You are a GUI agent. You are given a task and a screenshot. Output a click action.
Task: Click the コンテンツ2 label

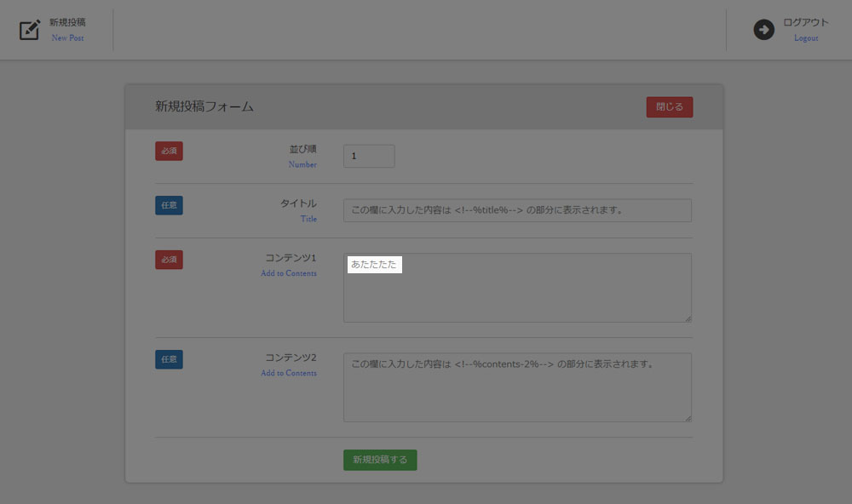(291, 358)
